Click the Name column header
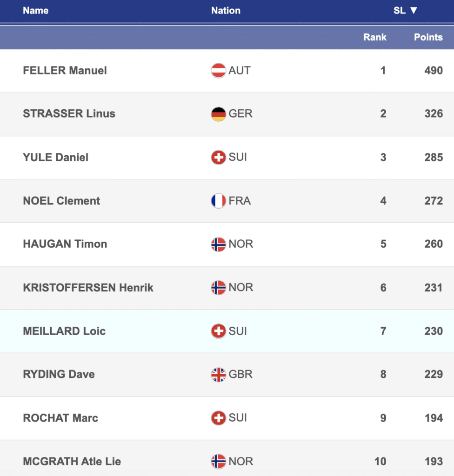The image size is (454, 476). coord(36,10)
